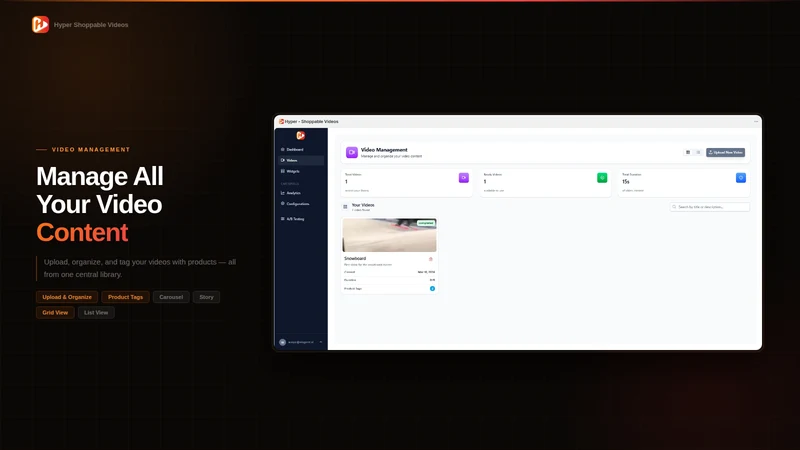This screenshot has width=800, height=450.
Task: Click Upload New Video button
Action: (x=725, y=152)
